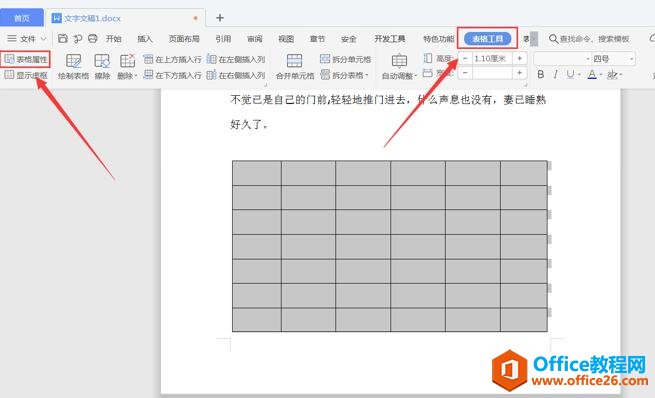Switch to the 引用 tab
The image size is (655, 398).
tap(223, 39)
